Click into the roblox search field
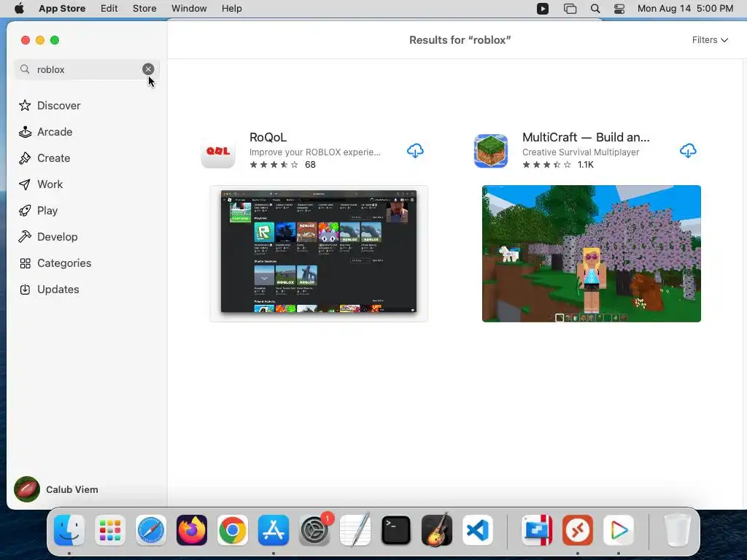Viewport: 747px width, 560px height. coord(88,69)
